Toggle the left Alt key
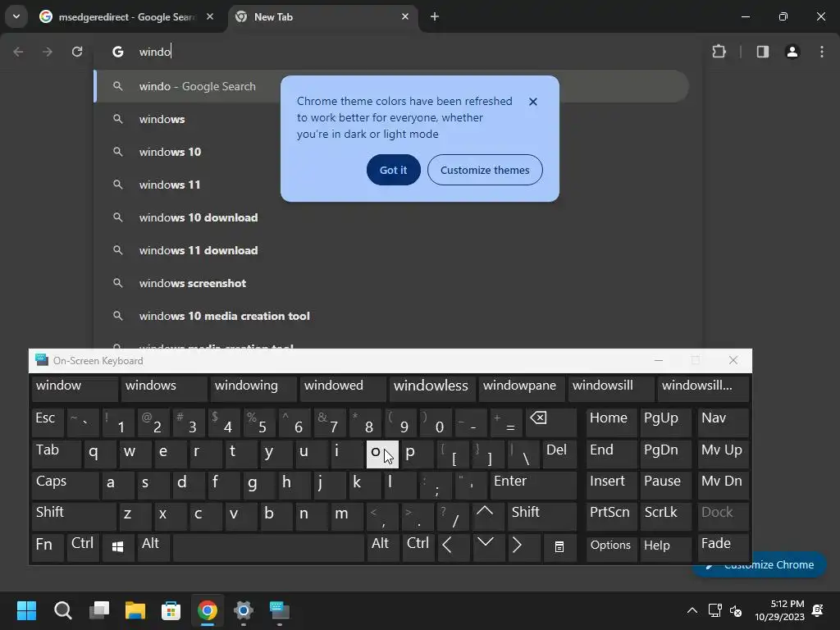 [153, 546]
